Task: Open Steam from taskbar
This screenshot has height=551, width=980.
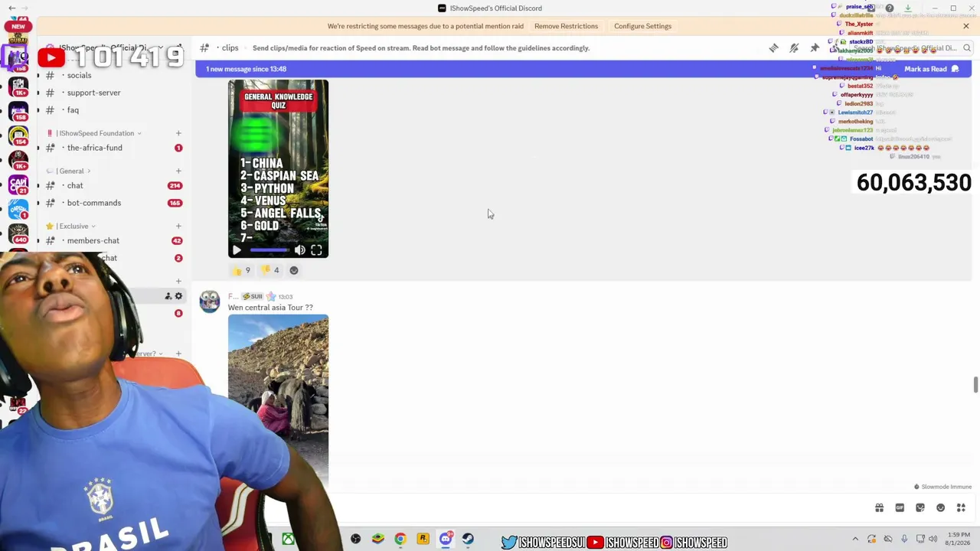Action: [468, 540]
